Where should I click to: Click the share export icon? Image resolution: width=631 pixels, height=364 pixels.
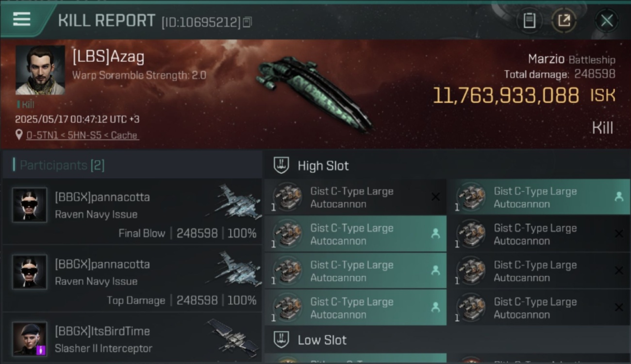click(x=564, y=20)
